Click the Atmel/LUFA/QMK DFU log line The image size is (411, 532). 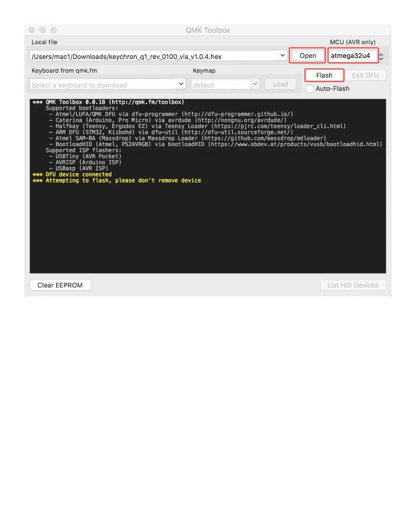(x=171, y=114)
